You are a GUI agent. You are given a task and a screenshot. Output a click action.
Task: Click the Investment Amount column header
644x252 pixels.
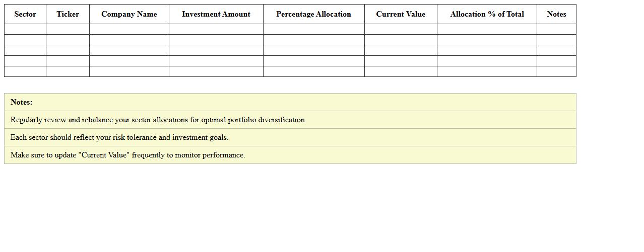pos(216,14)
